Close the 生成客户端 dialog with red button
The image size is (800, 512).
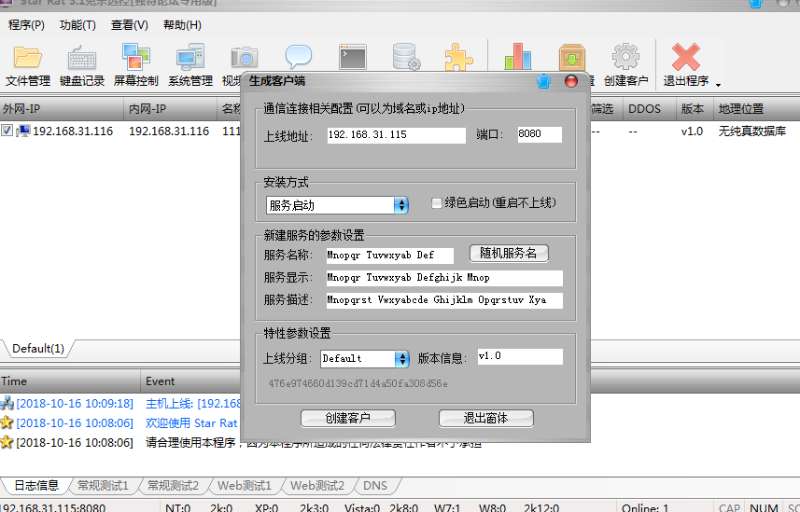click(571, 81)
